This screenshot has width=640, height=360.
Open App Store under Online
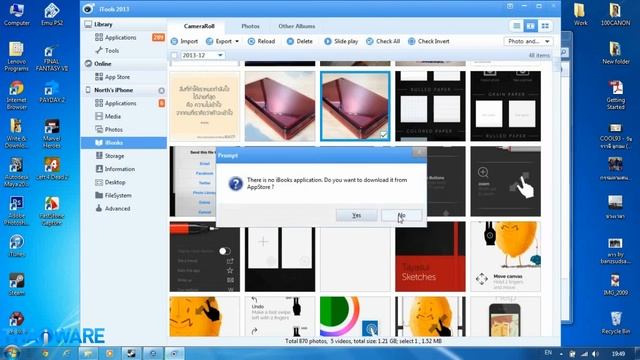click(x=117, y=77)
